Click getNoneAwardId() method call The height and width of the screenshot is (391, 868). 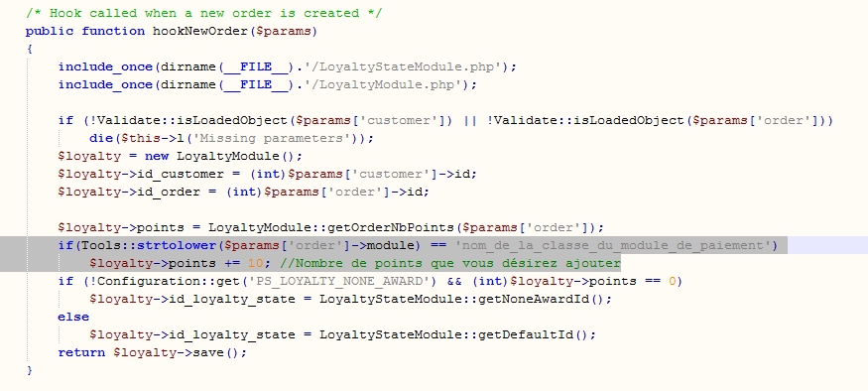[x=545, y=299]
